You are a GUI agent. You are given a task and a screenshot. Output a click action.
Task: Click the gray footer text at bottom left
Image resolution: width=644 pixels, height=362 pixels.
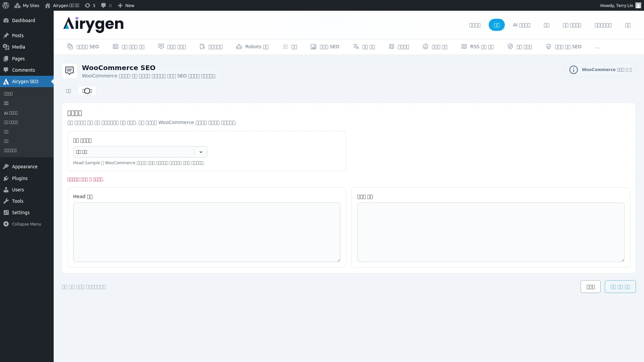point(84,287)
